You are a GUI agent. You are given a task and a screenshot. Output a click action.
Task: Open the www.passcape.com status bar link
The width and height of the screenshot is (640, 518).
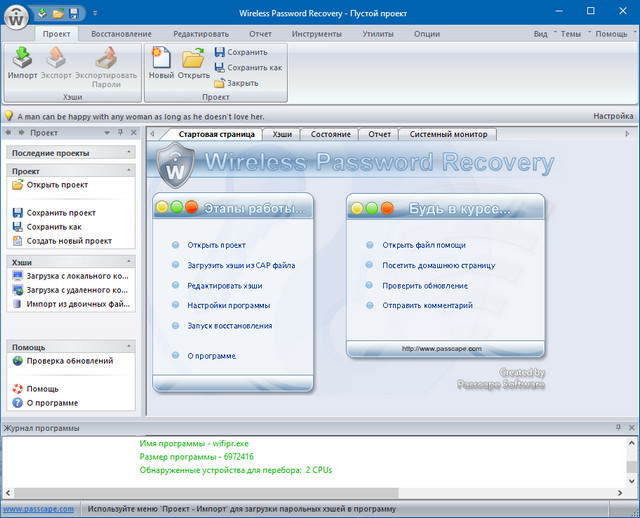[37, 509]
